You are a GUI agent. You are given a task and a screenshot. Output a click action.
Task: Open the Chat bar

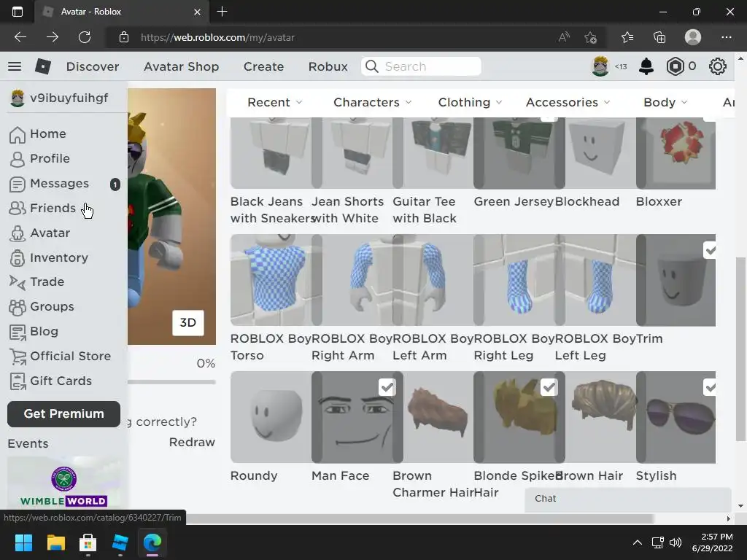click(628, 499)
